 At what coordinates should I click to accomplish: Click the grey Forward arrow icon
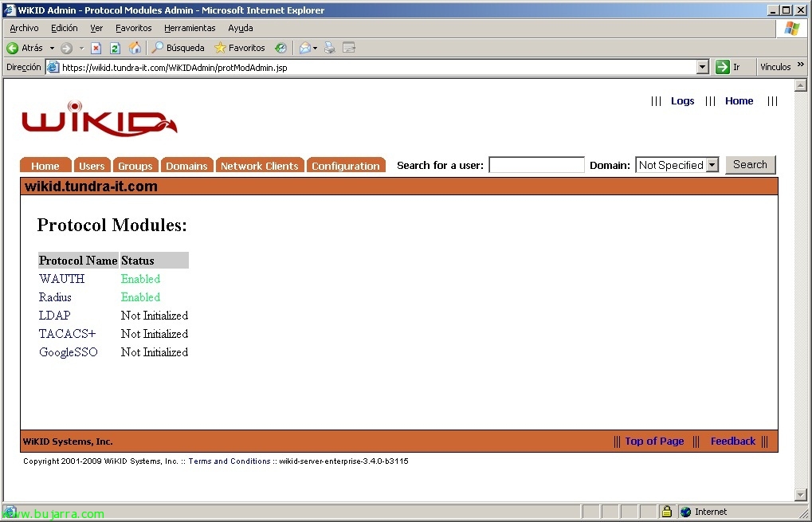point(66,48)
